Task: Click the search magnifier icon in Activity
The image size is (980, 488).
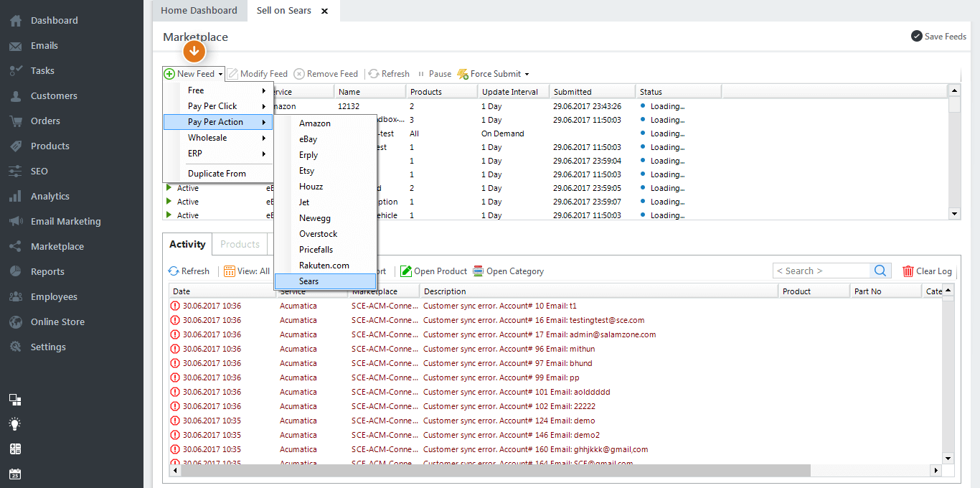Action: pos(880,271)
